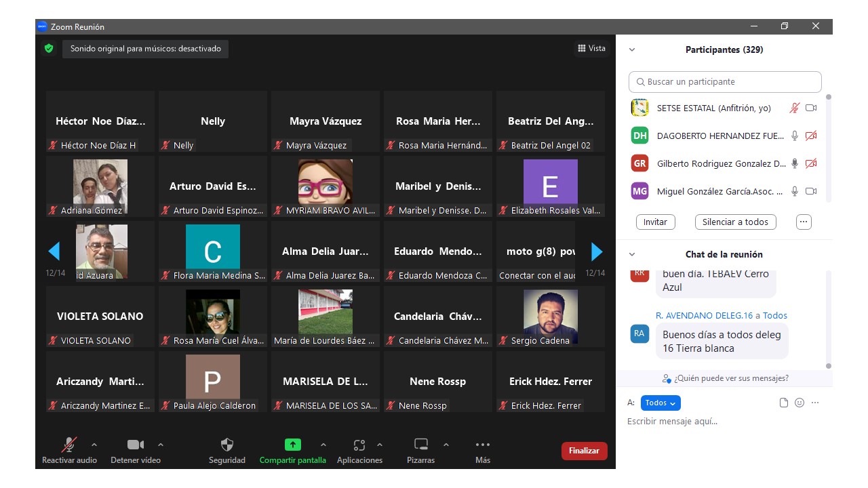The width and height of the screenshot is (868, 488).
Task: Click the GR avatar of Gilberto Rodriguez
Action: pyautogui.click(x=639, y=163)
